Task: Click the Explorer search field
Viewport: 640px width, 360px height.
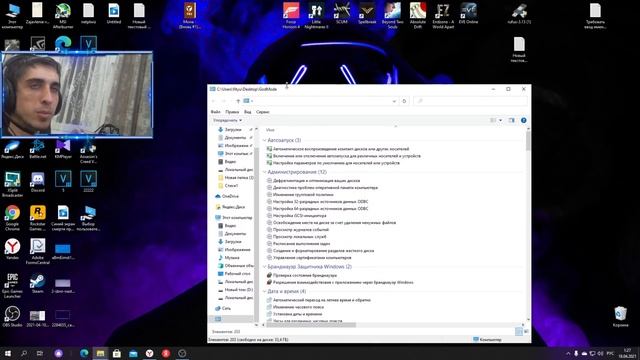Action: click(470, 101)
